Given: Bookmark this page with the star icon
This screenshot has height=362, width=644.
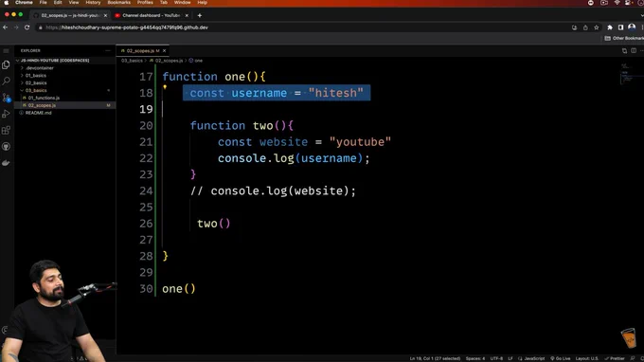Looking at the screenshot, I should click(597, 27).
